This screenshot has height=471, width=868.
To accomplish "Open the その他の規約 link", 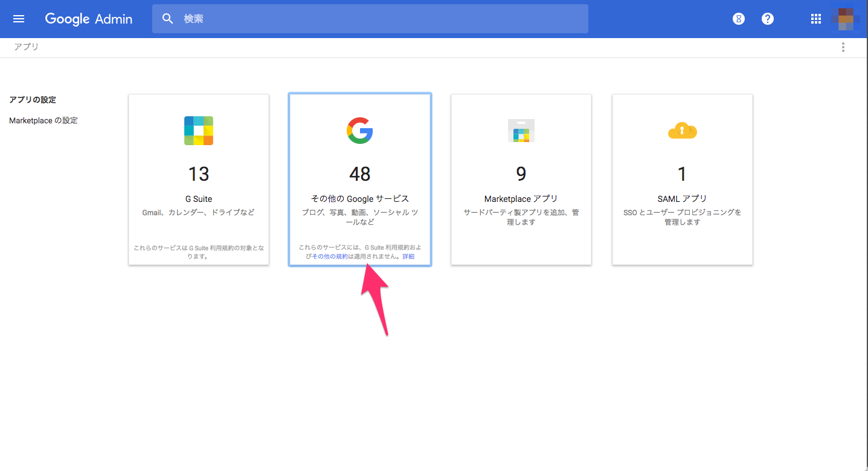I will [330, 256].
